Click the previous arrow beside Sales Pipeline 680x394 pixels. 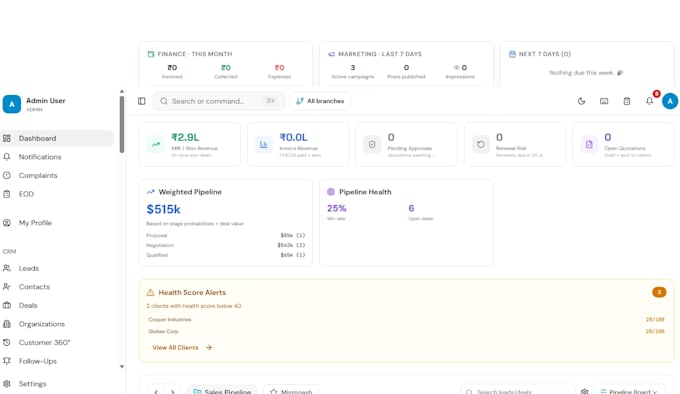156,391
